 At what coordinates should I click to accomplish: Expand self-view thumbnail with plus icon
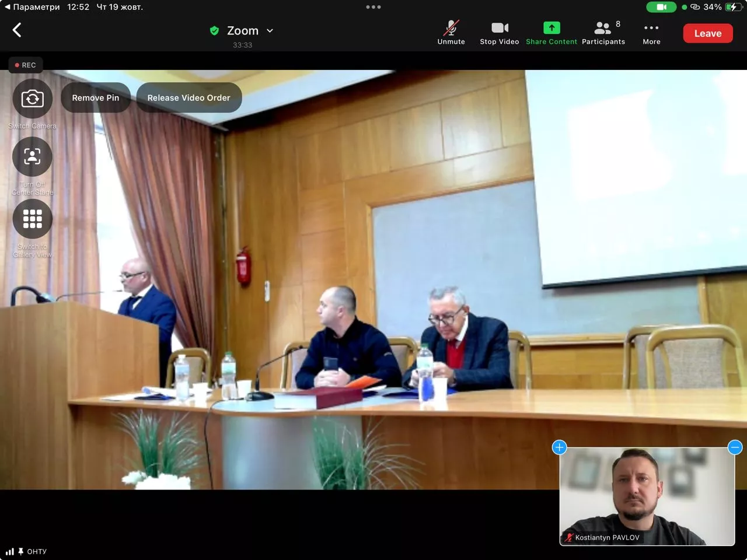click(x=559, y=447)
